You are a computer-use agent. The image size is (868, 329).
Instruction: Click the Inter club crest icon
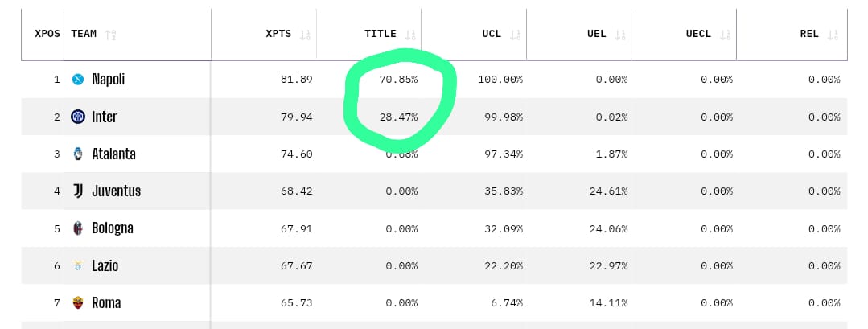(78, 117)
